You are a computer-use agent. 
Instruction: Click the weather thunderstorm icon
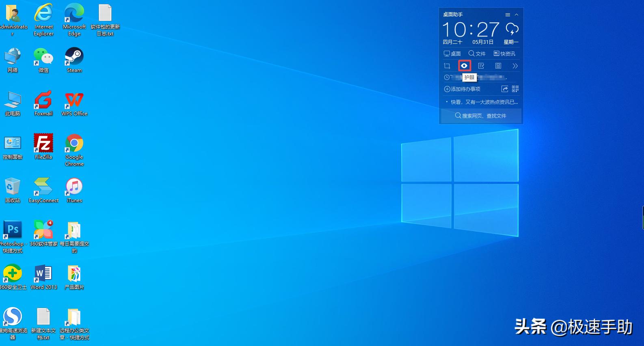click(x=512, y=29)
